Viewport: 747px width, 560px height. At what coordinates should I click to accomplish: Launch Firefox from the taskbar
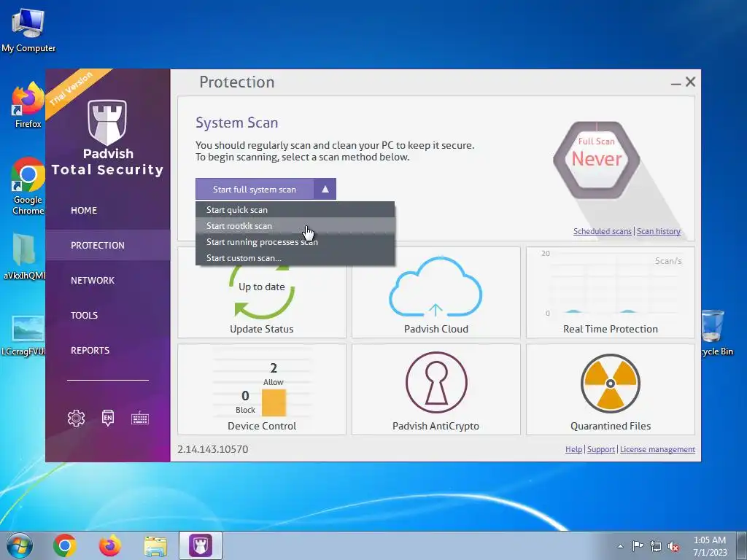(x=110, y=545)
